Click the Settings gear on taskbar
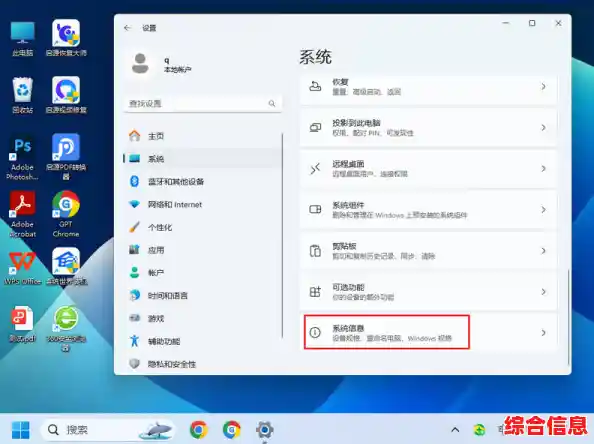 tap(264, 430)
